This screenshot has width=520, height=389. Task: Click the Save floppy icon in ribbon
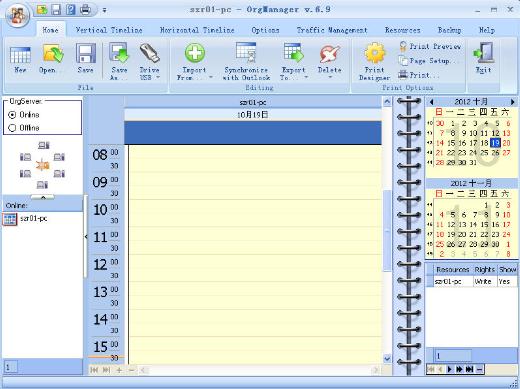point(86,53)
